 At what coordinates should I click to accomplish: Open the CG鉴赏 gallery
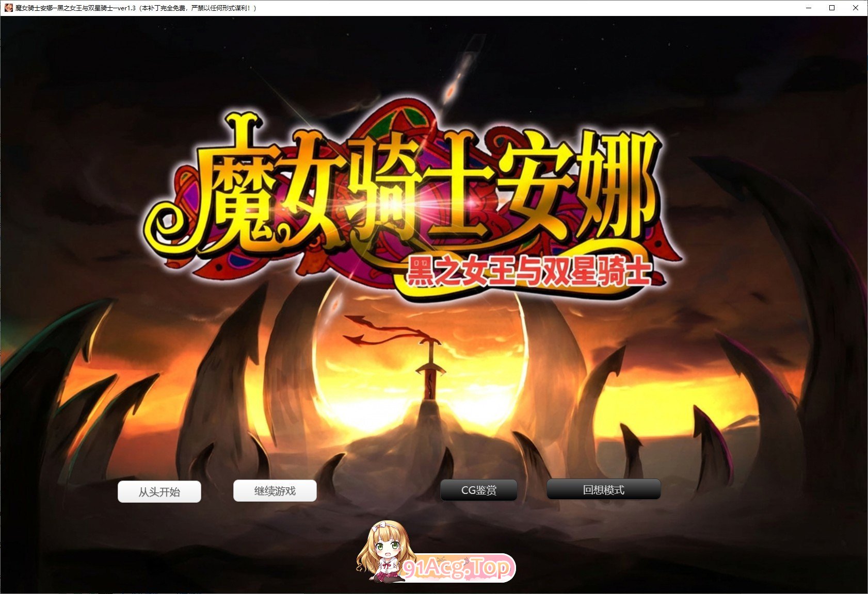coord(479,490)
